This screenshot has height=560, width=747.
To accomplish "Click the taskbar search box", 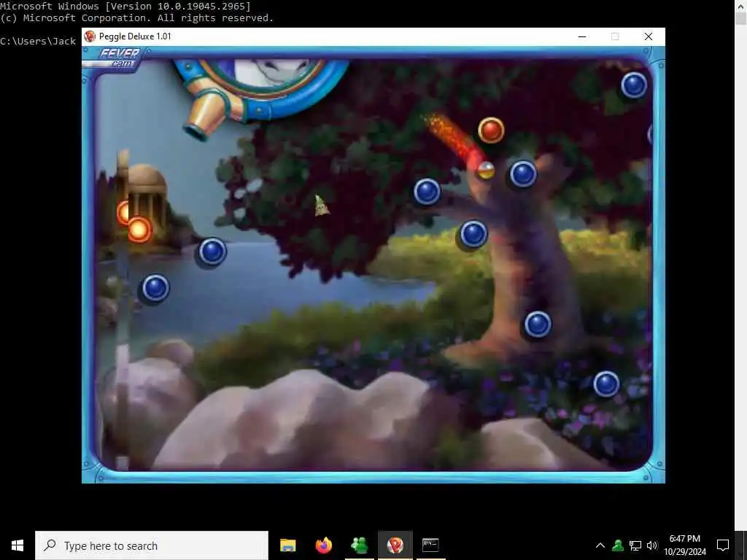I will pyautogui.click(x=152, y=545).
